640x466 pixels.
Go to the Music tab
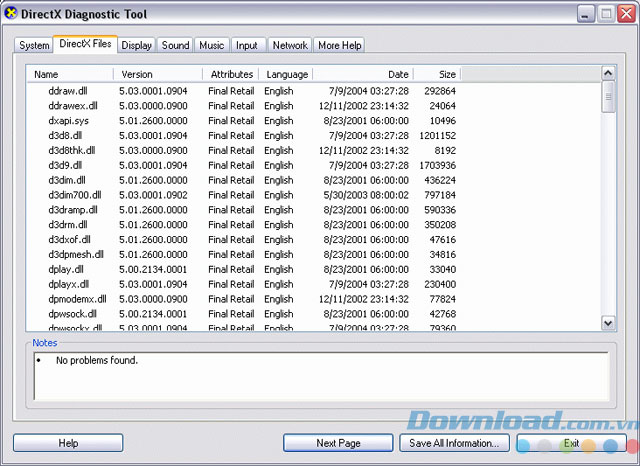point(212,45)
